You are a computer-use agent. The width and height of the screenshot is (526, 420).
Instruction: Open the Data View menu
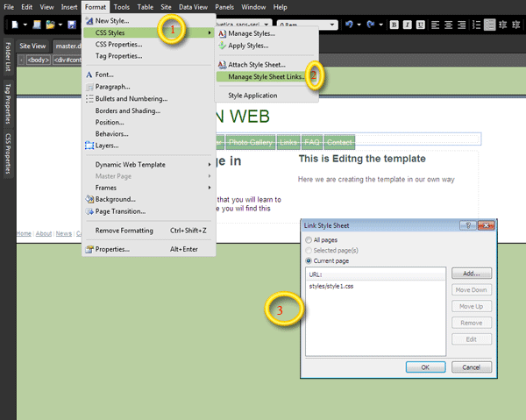click(x=193, y=7)
